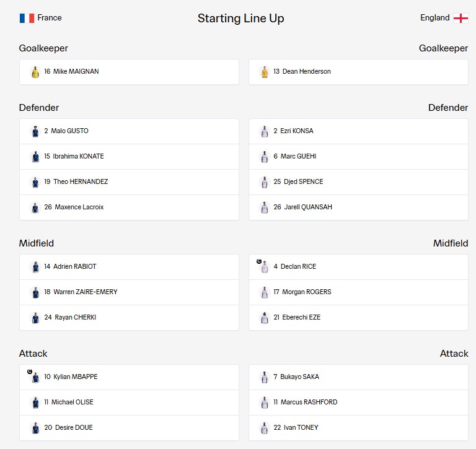Open Eberechi EZE player row

coord(358,318)
